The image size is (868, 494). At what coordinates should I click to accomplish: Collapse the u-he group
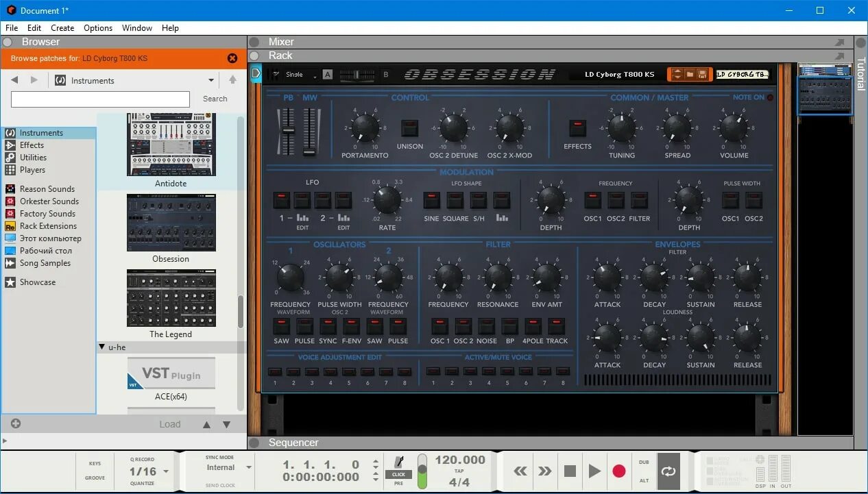click(101, 347)
